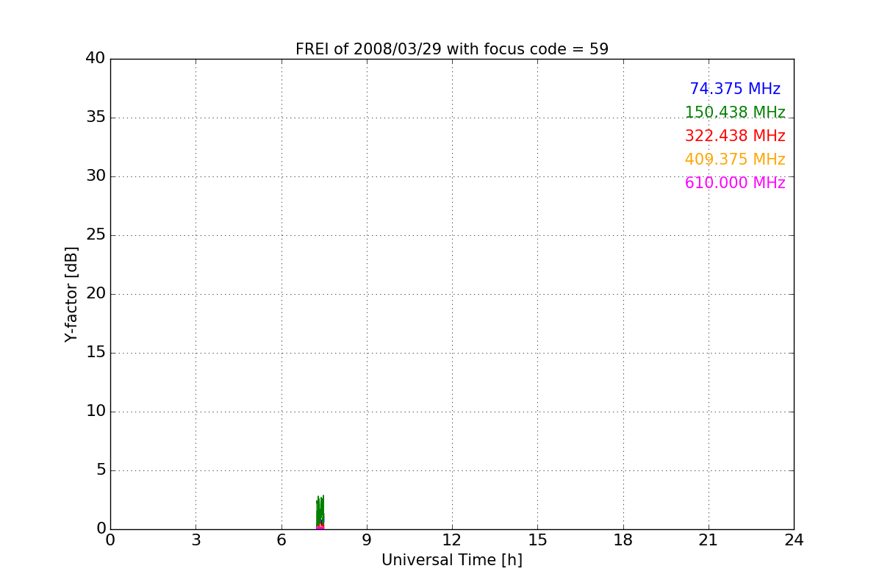Image resolution: width=882 pixels, height=588 pixels.
Task: Click y-axis tick label 30
Action: (x=96, y=176)
